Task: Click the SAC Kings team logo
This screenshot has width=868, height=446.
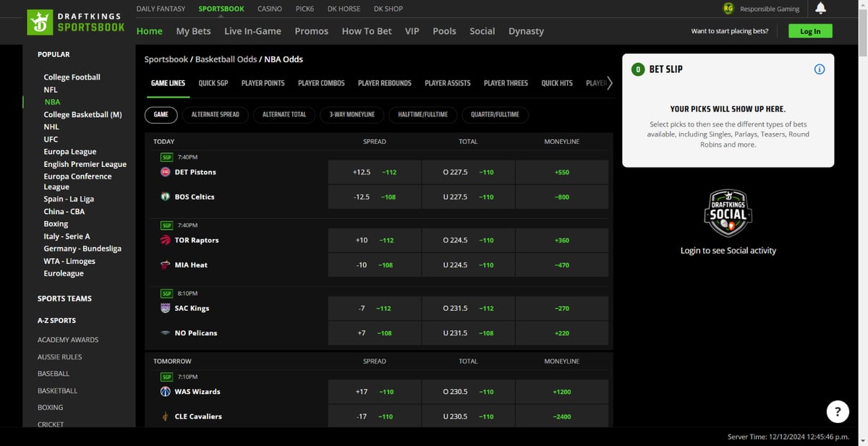Action: coord(166,308)
